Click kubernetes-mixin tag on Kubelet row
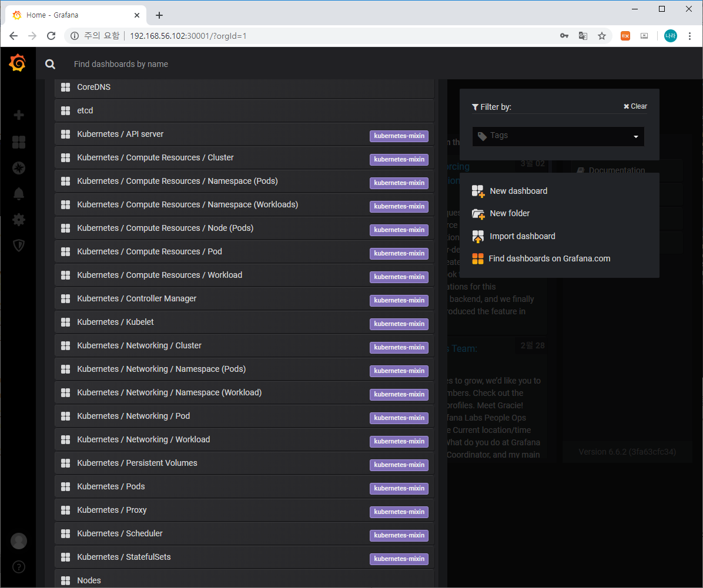 click(x=399, y=324)
